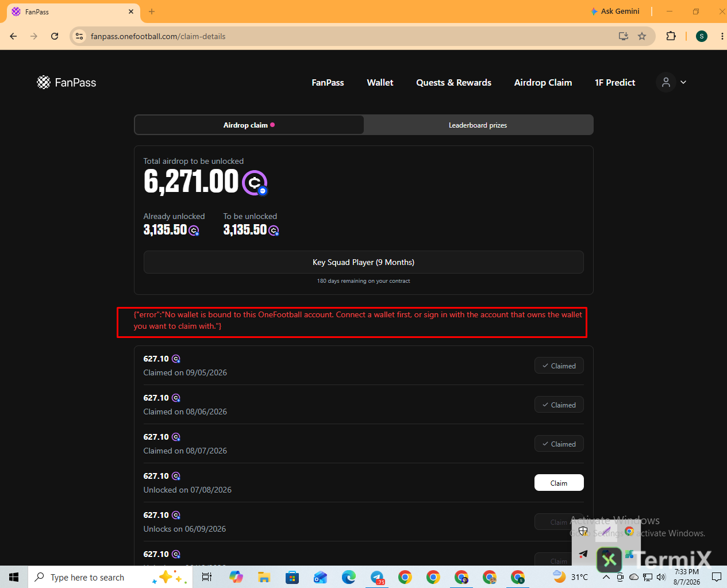The height and width of the screenshot is (588, 727).
Task: Click token icon next to Already unlocked amount
Action: [194, 230]
